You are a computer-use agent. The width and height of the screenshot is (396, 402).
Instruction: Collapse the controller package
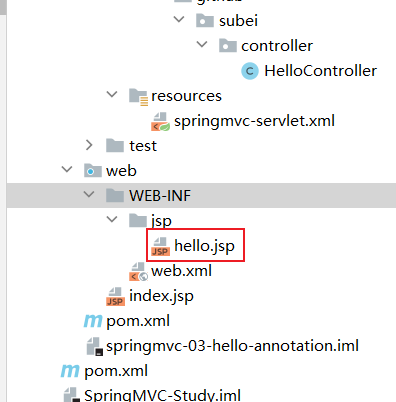[x=202, y=44]
